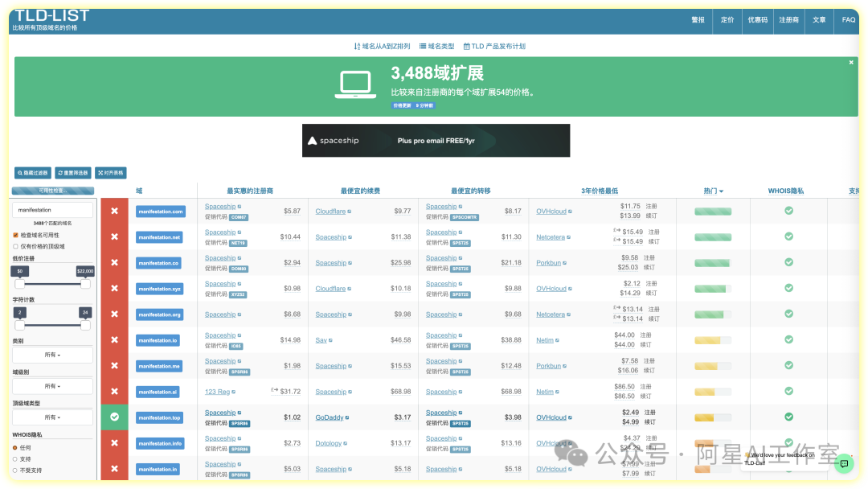Click the external-link icon next to 123 Reg
868x489 pixels.
(x=234, y=392)
